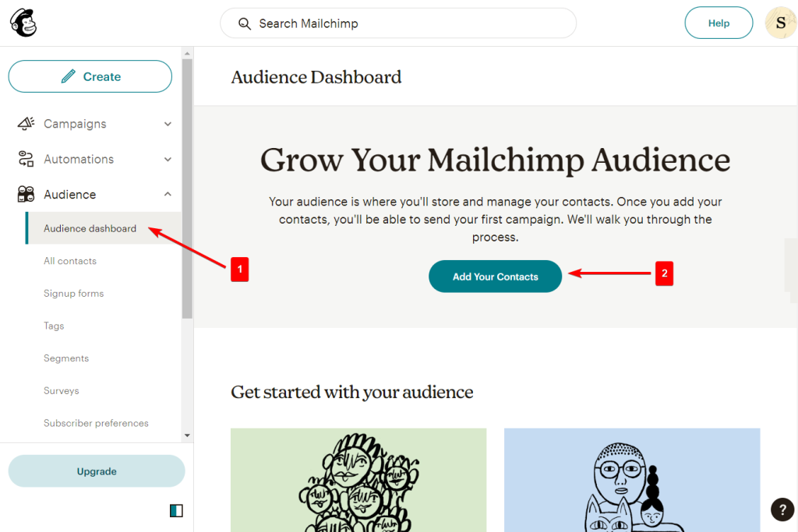This screenshot has width=798, height=532.
Task: Open Tags in Audience submenu
Action: (x=54, y=326)
